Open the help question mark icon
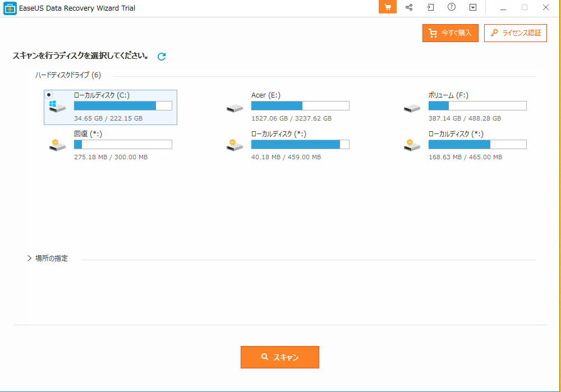This screenshot has width=561, height=392. (x=452, y=7)
